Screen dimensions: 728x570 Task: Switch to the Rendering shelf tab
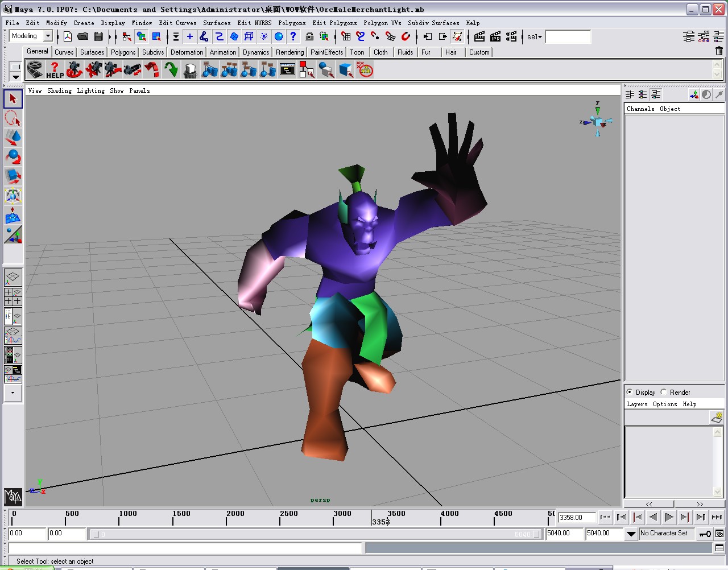[x=289, y=52]
